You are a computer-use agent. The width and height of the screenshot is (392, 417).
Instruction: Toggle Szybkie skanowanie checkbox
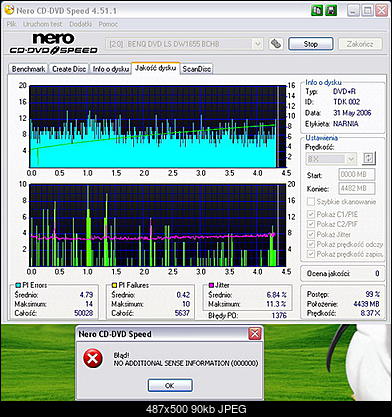[311, 201]
